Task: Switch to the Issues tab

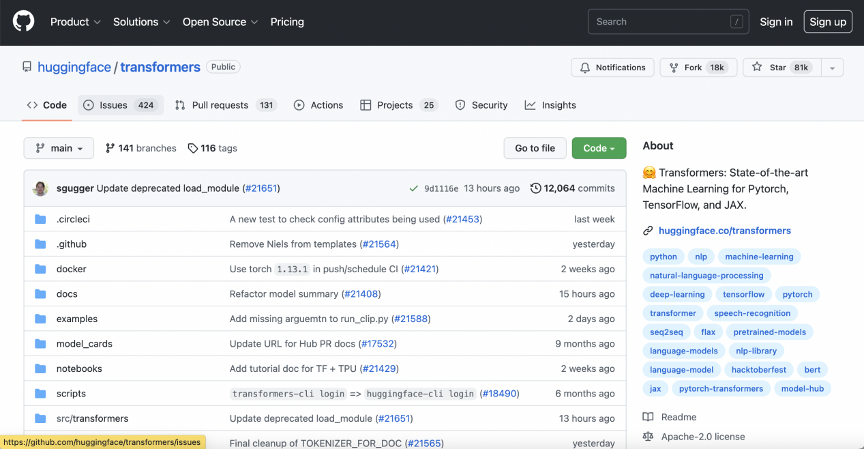Action: click(x=121, y=105)
